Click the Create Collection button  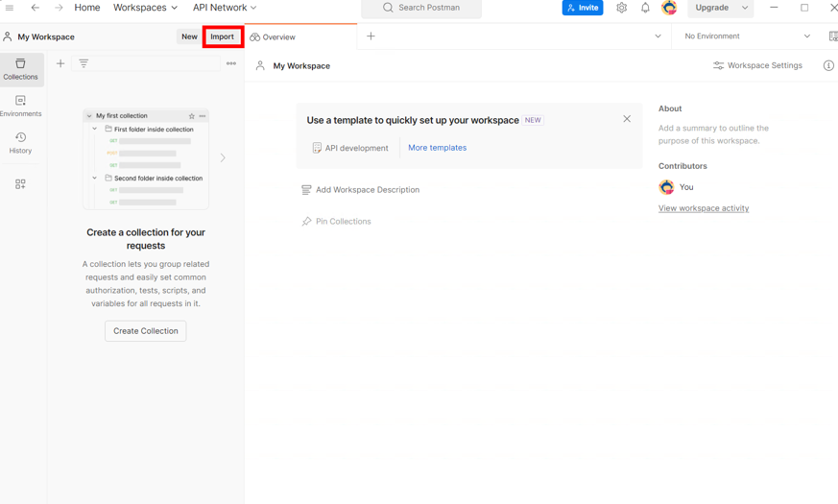tap(145, 331)
